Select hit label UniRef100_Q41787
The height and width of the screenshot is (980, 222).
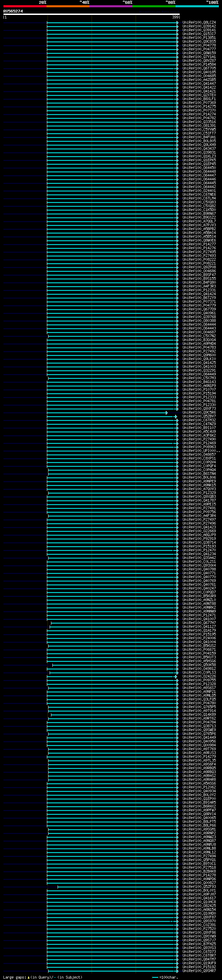(199, 500)
